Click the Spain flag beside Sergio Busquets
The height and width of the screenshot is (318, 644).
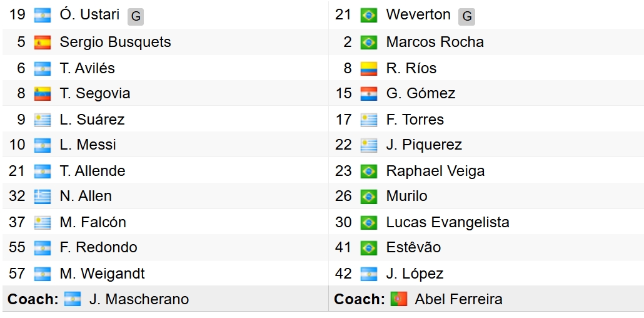tap(43, 43)
